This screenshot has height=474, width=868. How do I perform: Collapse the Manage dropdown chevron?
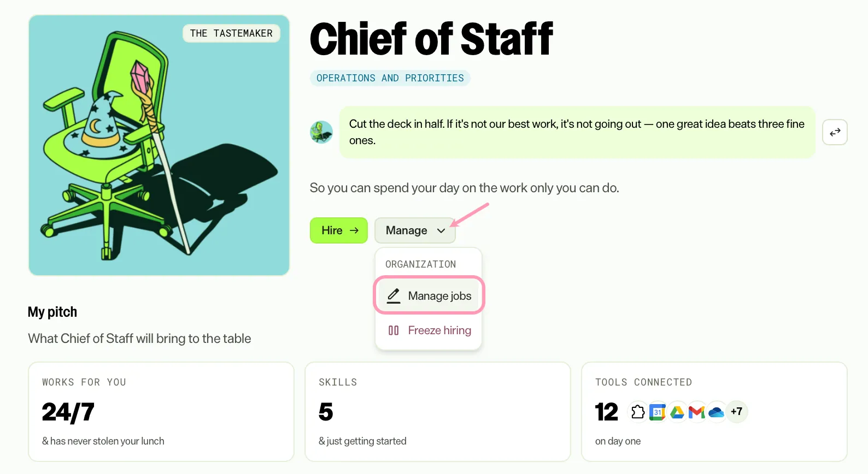pyautogui.click(x=441, y=230)
